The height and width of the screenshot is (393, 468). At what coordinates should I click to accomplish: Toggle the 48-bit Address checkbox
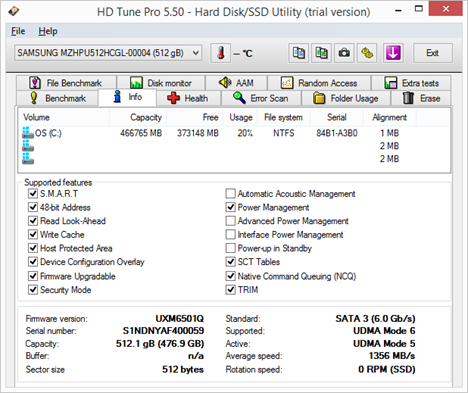[33, 207]
